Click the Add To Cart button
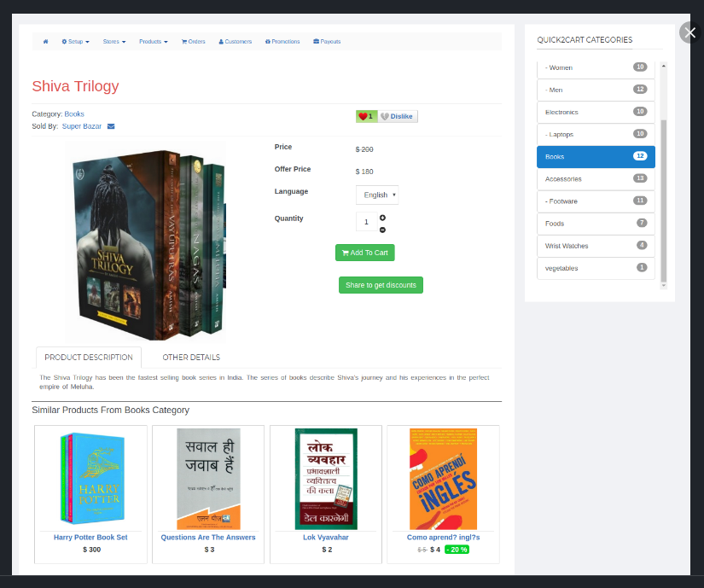The image size is (704, 588). click(365, 253)
